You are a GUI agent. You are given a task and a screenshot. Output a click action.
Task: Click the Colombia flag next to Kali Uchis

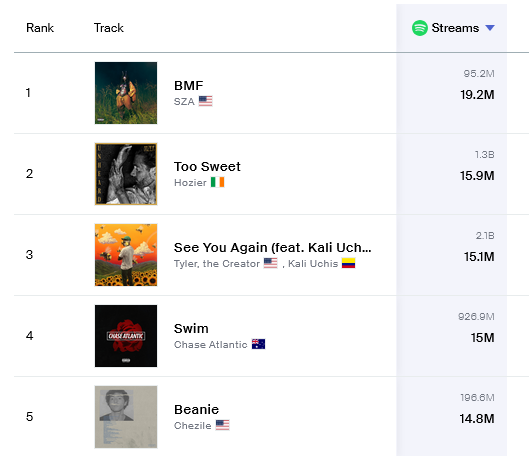[349, 263]
